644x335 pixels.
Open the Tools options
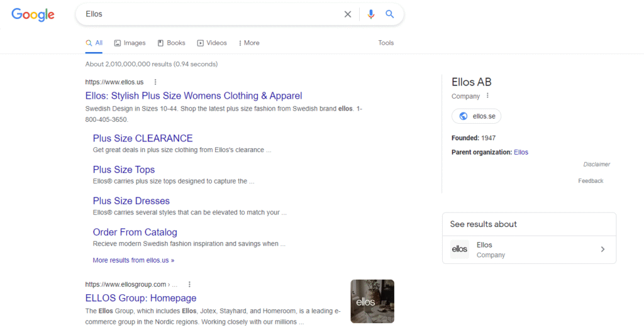386,43
